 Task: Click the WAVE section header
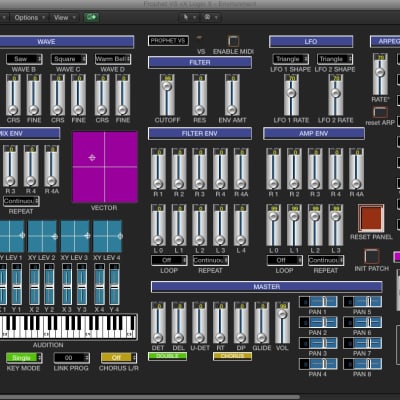coord(67,42)
